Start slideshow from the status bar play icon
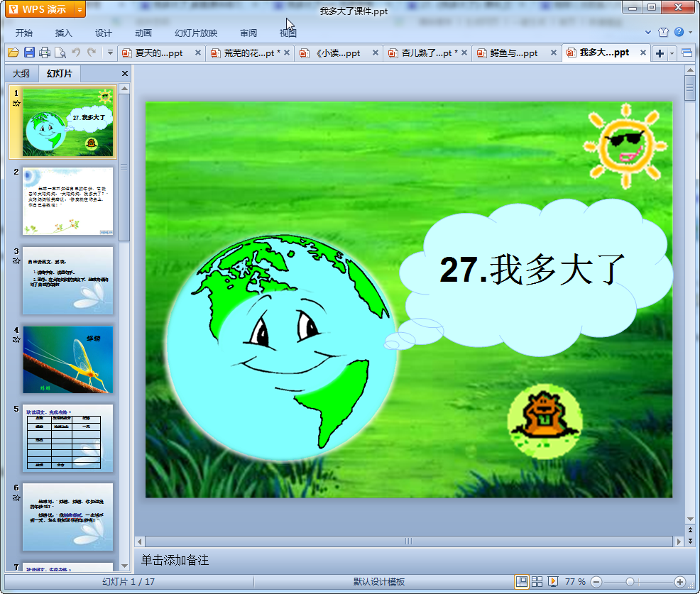This screenshot has width=700, height=594. (x=553, y=581)
